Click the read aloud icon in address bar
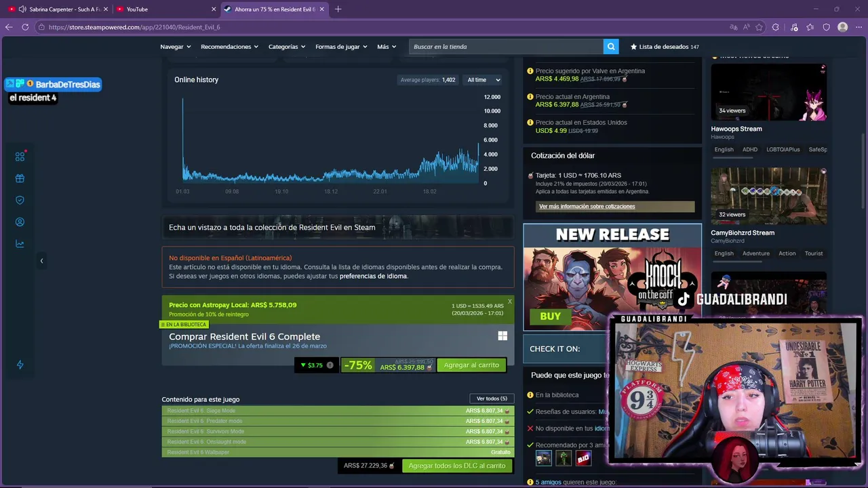868x488 pixels. coord(746,27)
